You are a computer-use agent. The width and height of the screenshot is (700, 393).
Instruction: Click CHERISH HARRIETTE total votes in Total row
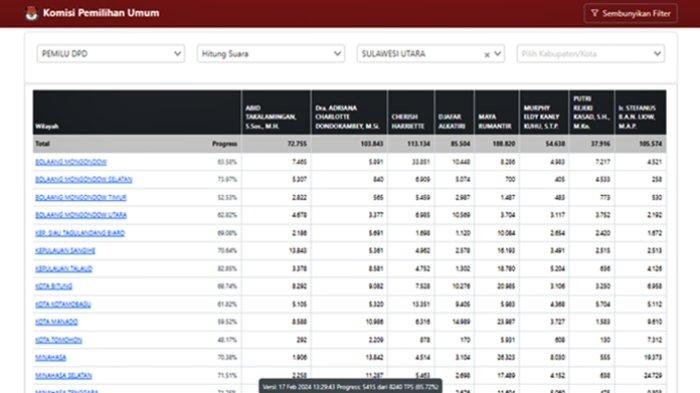[418, 144]
